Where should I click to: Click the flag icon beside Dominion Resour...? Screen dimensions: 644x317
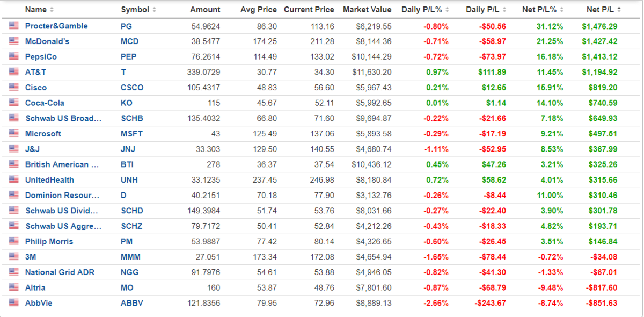click(13, 195)
